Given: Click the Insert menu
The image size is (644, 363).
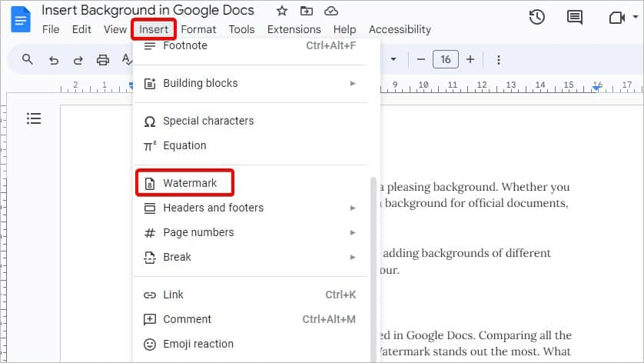Looking at the screenshot, I should point(154,29).
